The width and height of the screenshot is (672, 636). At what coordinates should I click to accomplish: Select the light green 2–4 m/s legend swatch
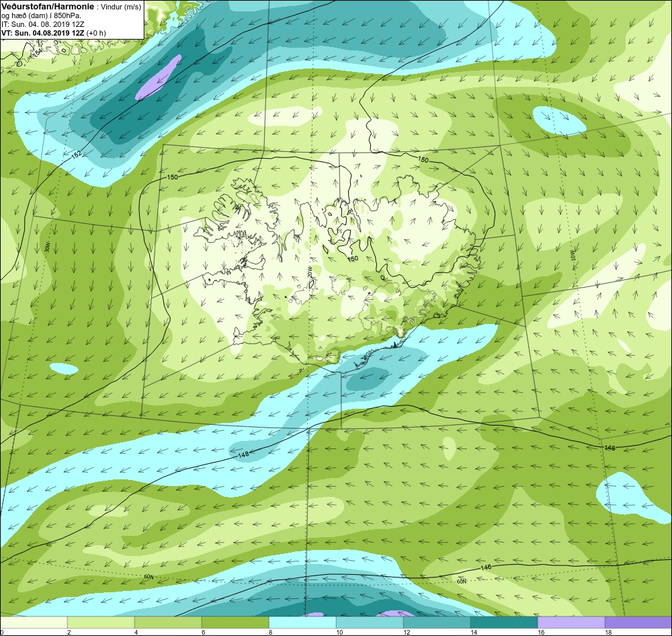pos(101,623)
